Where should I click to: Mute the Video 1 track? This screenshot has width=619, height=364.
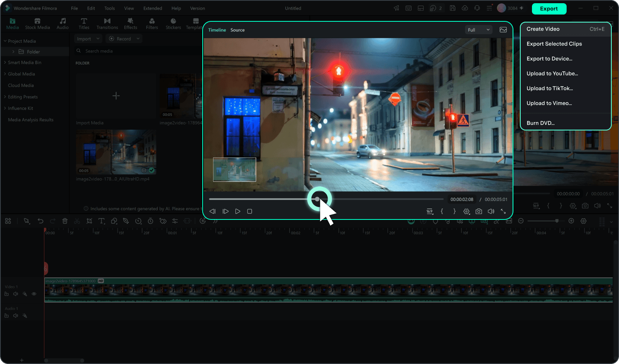(15, 294)
